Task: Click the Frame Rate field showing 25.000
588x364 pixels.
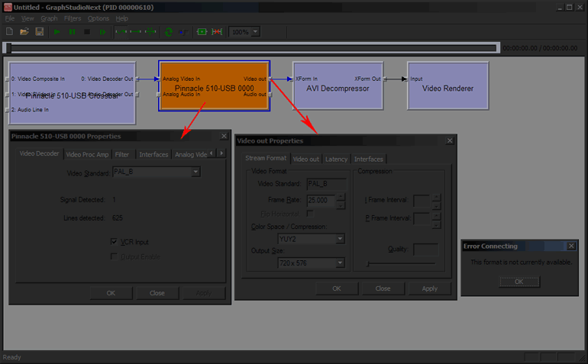Action: coord(321,200)
